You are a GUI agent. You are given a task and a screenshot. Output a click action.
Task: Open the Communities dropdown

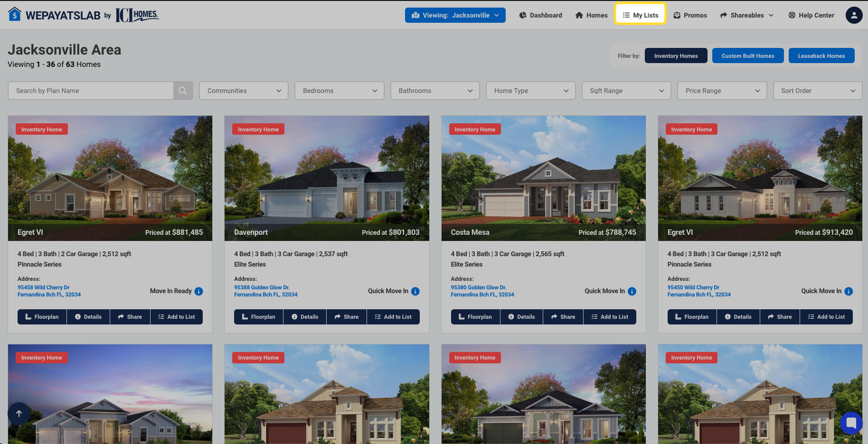click(x=244, y=91)
